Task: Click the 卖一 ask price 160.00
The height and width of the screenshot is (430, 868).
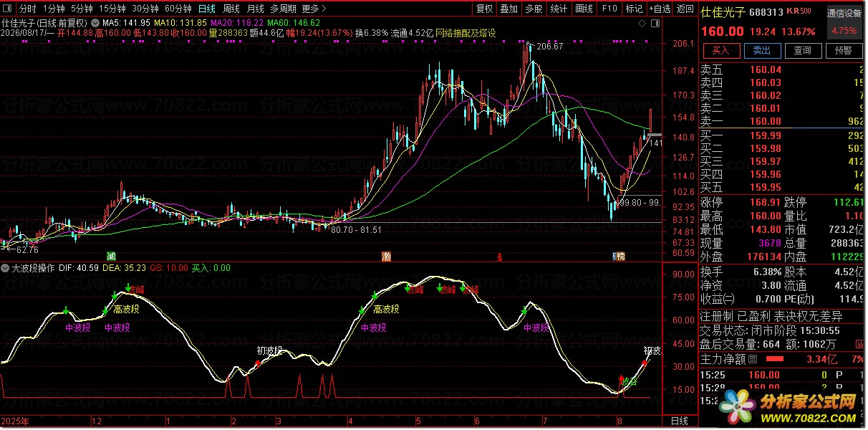Action: tap(766, 121)
